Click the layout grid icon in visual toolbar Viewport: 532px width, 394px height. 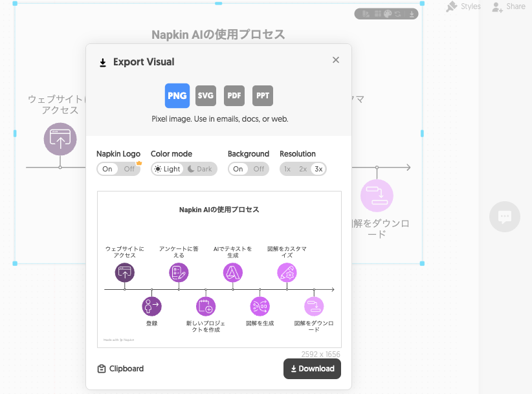(377, 14)
